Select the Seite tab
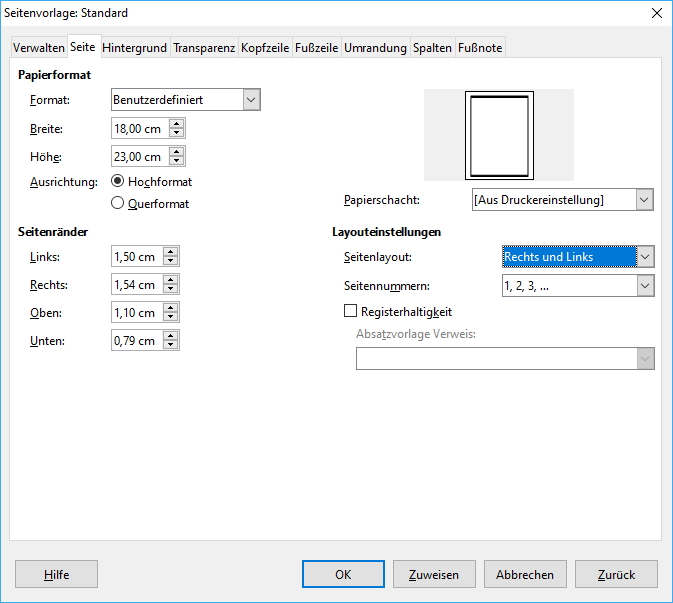Image resolution: width=673 pixels, height=603 pixels. point(83,47)
